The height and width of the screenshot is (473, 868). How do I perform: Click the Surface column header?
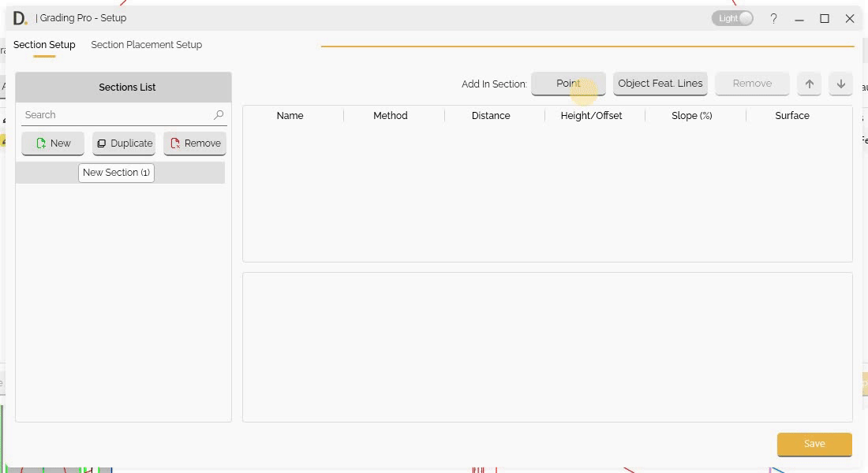tap(791, 116)
